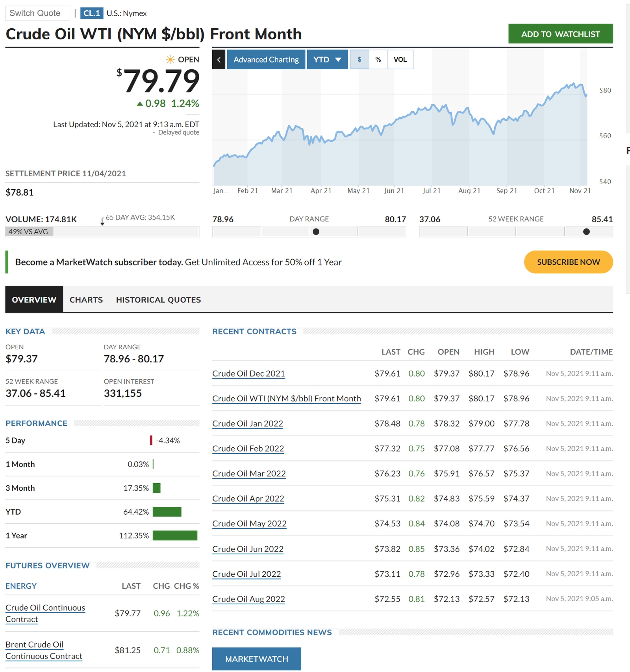The width and height of the screenshot is (630, 672).
Task: Click the YTD performance green bar
Action: pos(167,512)
